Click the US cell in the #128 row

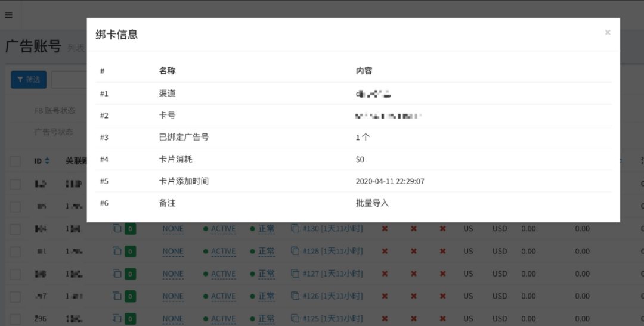[x=468, y=252]
